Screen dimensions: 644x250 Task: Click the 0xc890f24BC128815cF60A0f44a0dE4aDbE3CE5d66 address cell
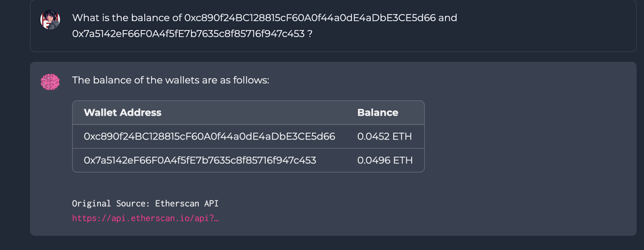click(x=209, y=136)
